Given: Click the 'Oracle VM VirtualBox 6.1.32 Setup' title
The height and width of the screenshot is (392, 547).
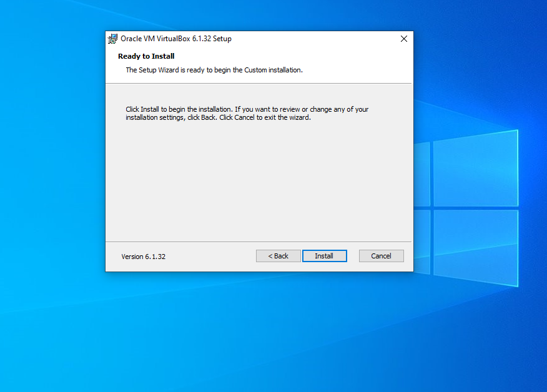Looking at the screenshot, I should (176, 39).
